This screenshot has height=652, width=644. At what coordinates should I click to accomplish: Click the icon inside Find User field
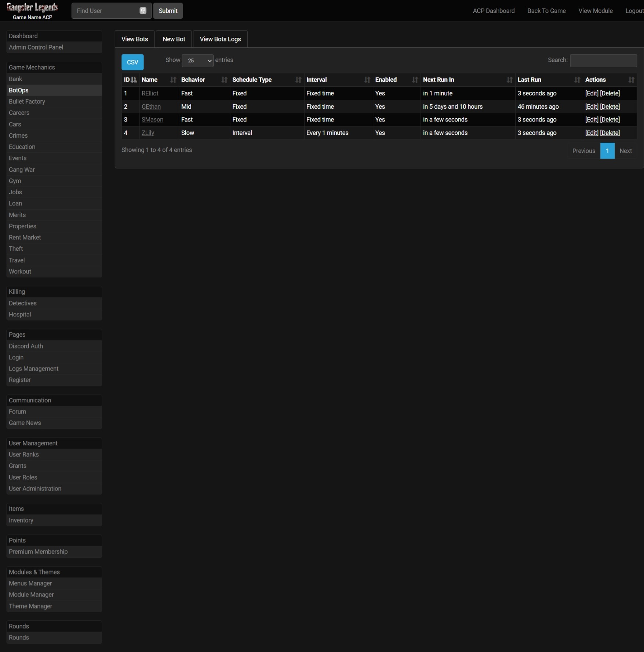[143, 11]
